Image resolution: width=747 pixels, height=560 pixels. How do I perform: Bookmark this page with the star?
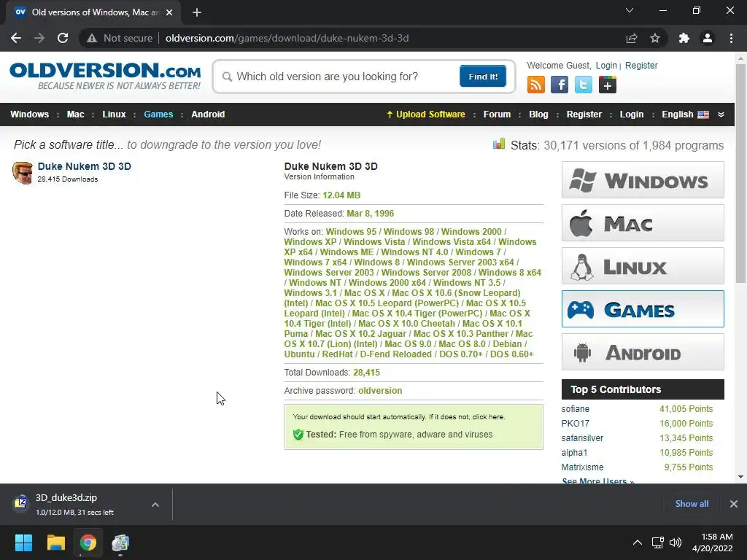coord(655,38)
